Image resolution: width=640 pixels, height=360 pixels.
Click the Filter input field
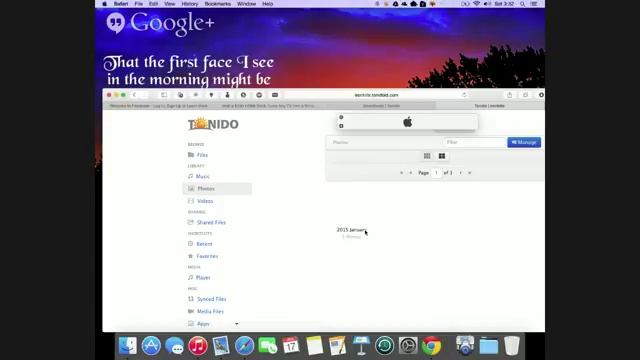click(x=474, y=142)
